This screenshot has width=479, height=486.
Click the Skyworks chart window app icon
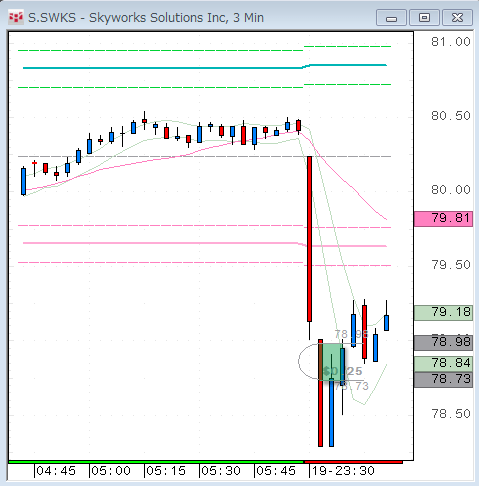tap(16, 17)
